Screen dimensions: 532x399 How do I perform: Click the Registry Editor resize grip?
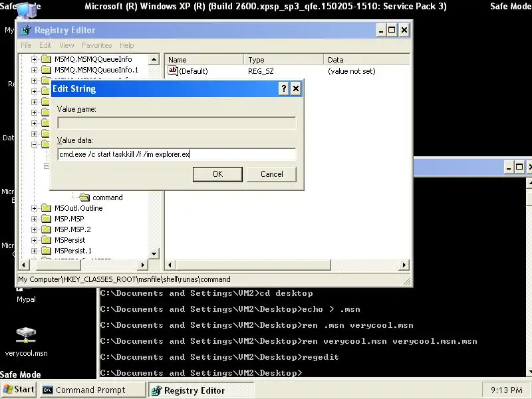point(407,281)
